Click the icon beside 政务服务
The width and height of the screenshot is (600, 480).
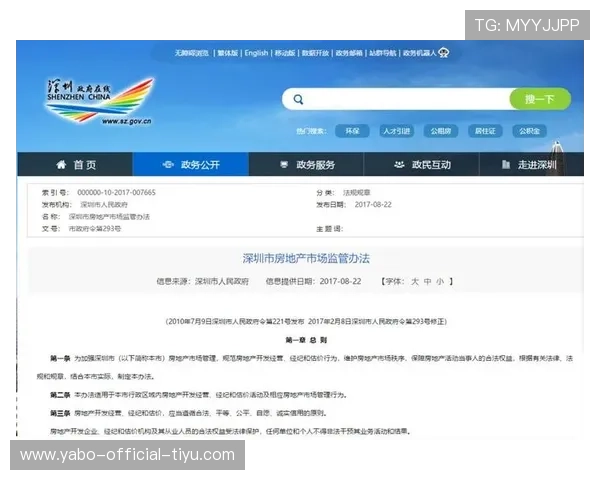pos(284,165)
